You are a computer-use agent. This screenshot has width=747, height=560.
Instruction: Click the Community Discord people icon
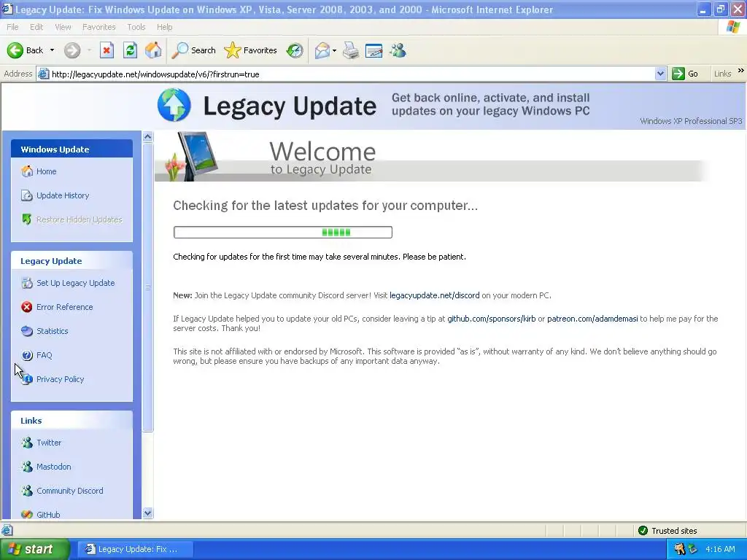click(27, 491)
